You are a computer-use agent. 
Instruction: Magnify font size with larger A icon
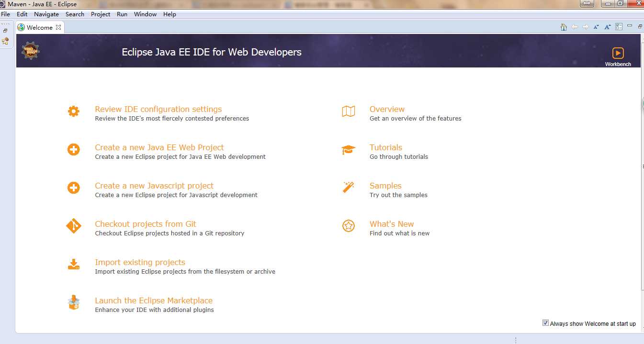607,27
